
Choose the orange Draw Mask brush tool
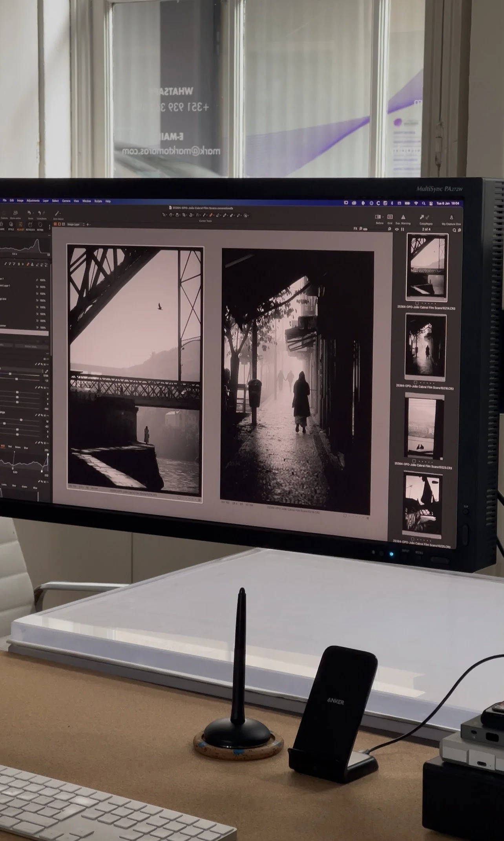pyautogui.click(x=211, y=215)
